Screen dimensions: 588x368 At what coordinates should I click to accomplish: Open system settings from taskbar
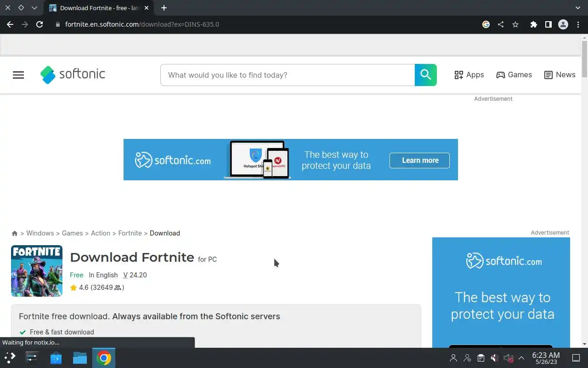pyautogui.click(x=32, y=358)
